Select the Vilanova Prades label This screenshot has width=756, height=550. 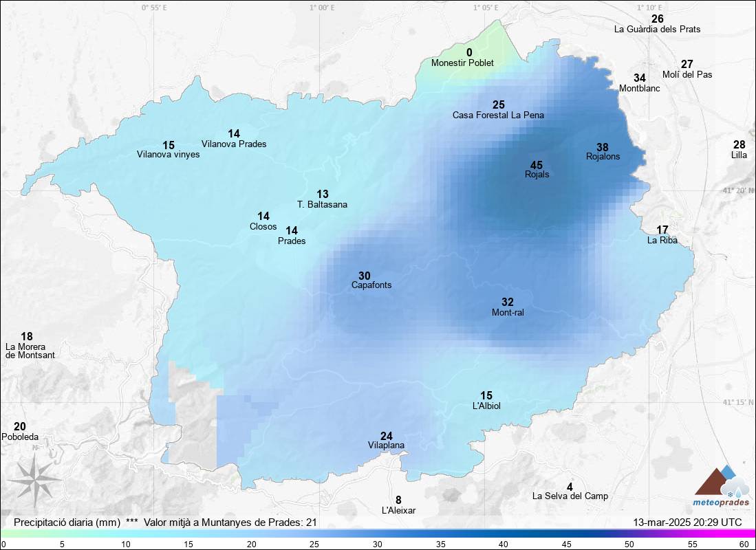pyautogui.click(x=234, y=144)
